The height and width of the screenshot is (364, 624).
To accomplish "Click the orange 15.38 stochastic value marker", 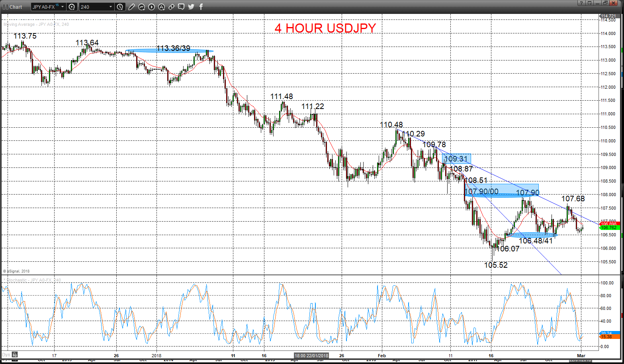I will (x=609, y=337).
